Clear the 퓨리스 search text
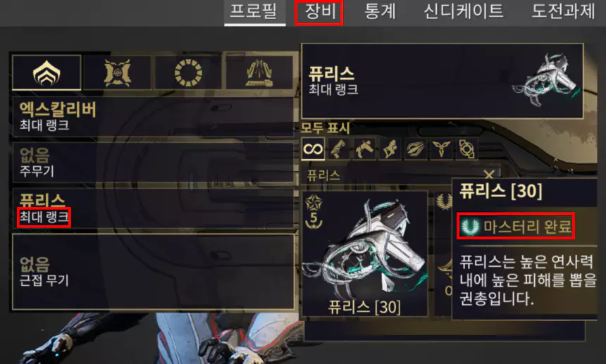 tap(489, 175)
